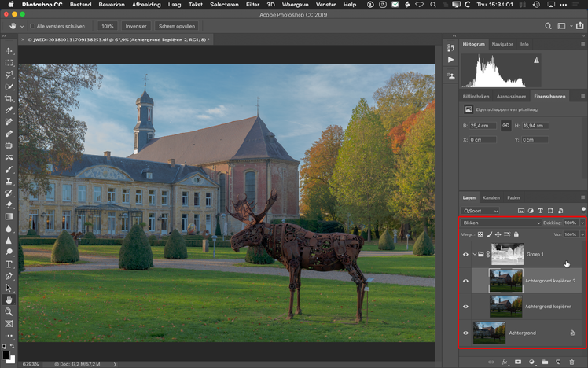Toggle lock transparent pixels
Image resolution: width=588 pixels, height=368 pixels.
(480, 234)
